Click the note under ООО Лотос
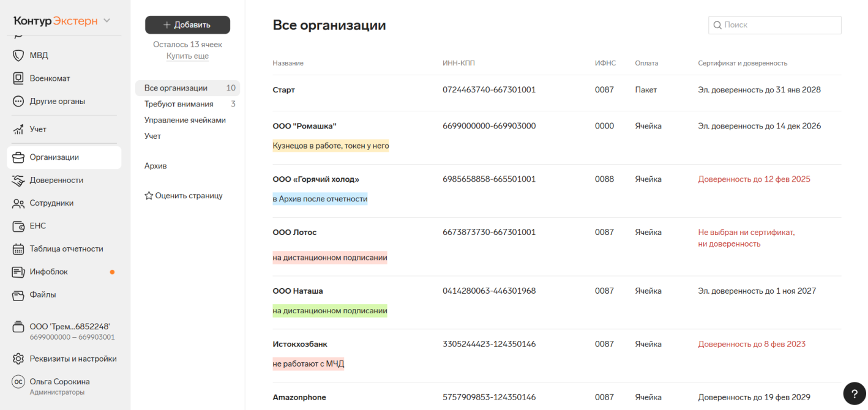This screenshot has height=410, width=868. [330, 258]
